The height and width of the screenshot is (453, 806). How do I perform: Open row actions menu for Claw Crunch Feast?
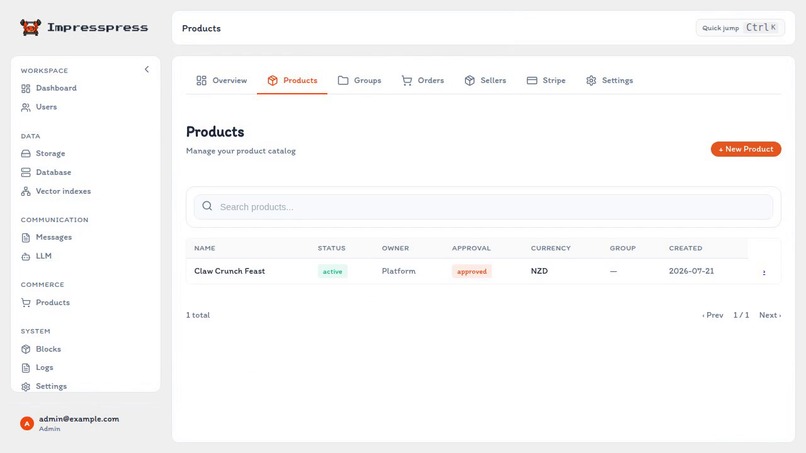point(764,272)
